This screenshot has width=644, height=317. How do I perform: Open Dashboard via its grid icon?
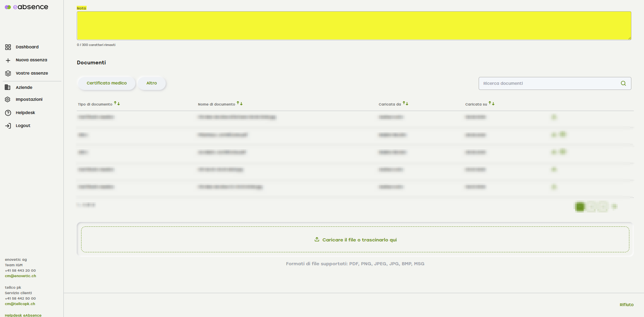click(8, 47)
